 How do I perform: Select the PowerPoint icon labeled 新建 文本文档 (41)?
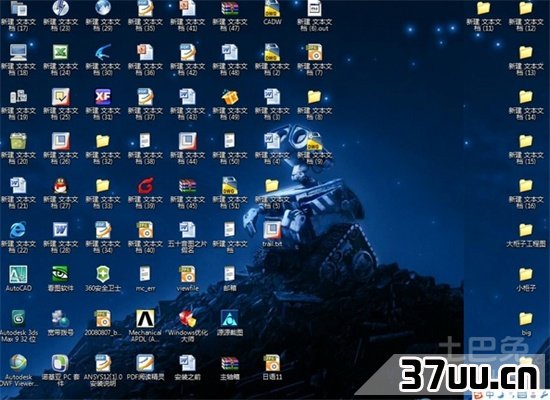coord(188,8)
